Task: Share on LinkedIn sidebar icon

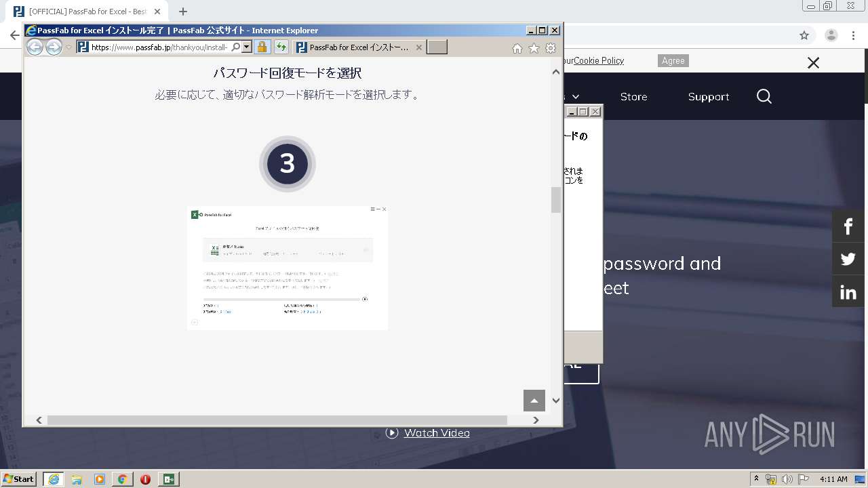Action: [x=848, y=292]
